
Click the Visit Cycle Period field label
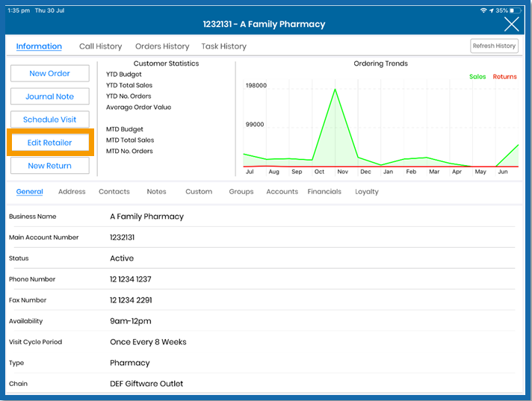coord(36,342)
